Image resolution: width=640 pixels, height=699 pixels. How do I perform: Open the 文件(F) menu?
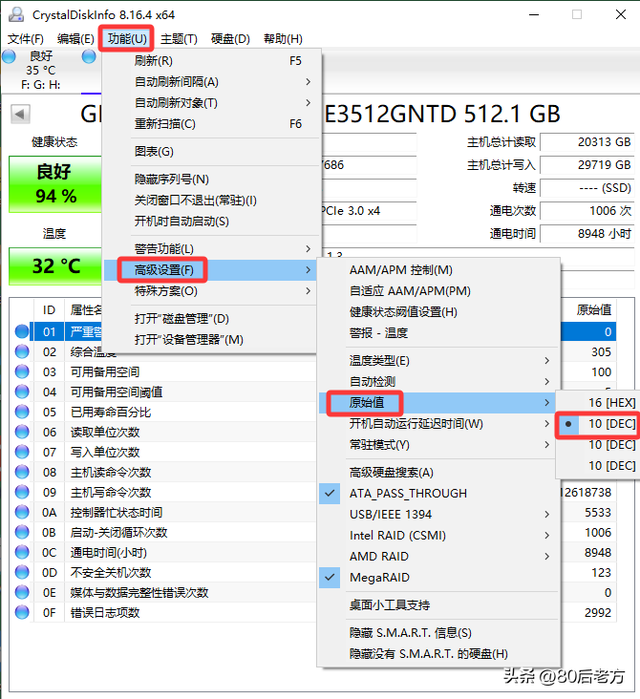[25, 39]
